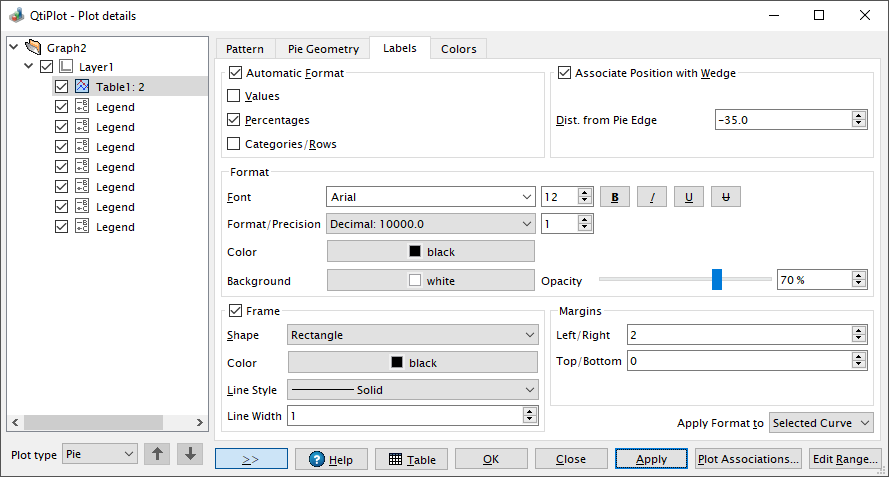Toggle the Bold font button

615,197
